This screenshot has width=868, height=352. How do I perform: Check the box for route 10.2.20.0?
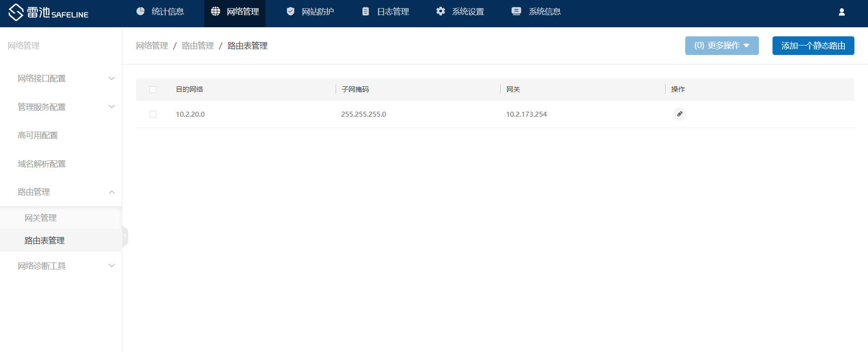153,114
